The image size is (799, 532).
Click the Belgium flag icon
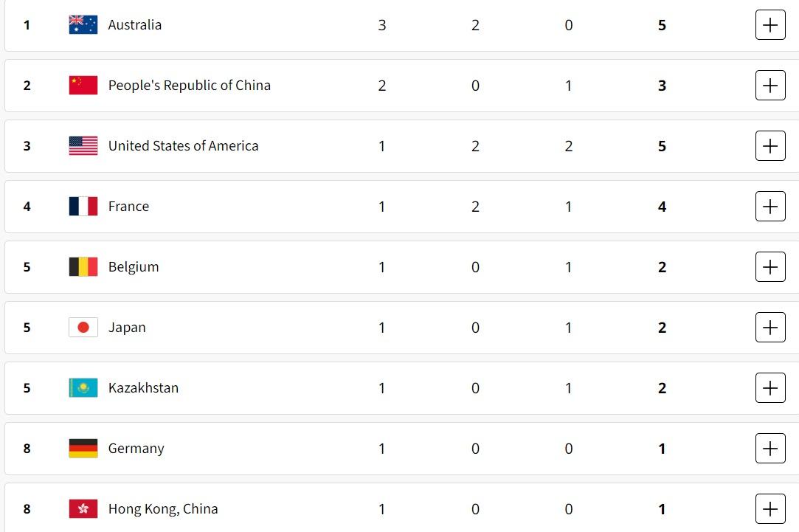83,267
